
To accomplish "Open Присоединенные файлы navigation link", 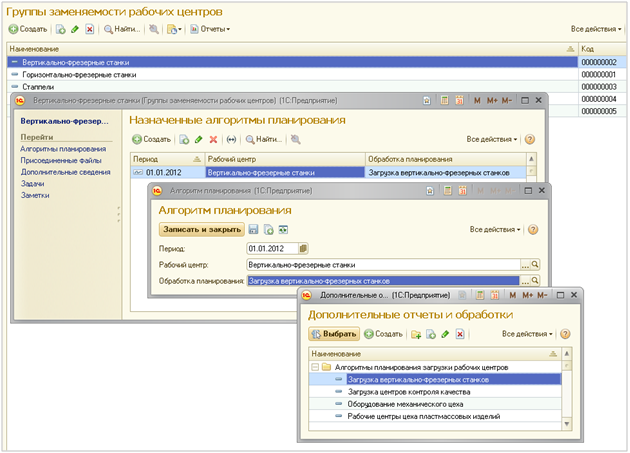I will (61, 160).
